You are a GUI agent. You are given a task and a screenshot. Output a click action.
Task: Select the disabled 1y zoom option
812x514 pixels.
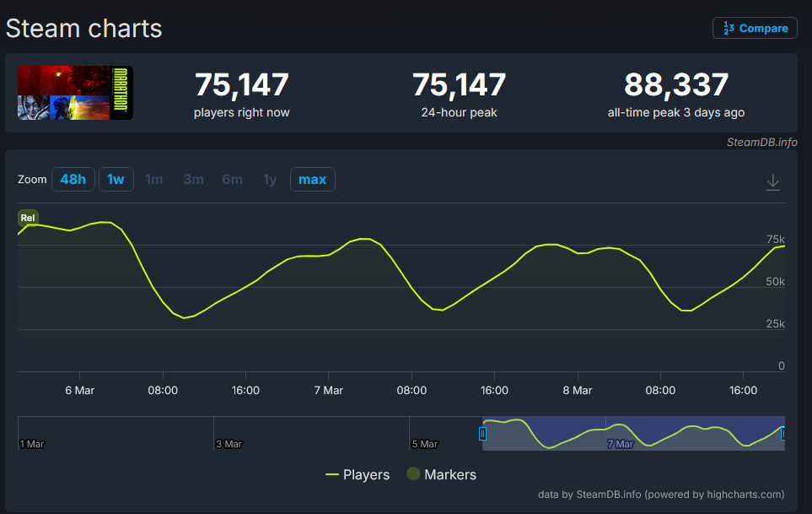270,179
